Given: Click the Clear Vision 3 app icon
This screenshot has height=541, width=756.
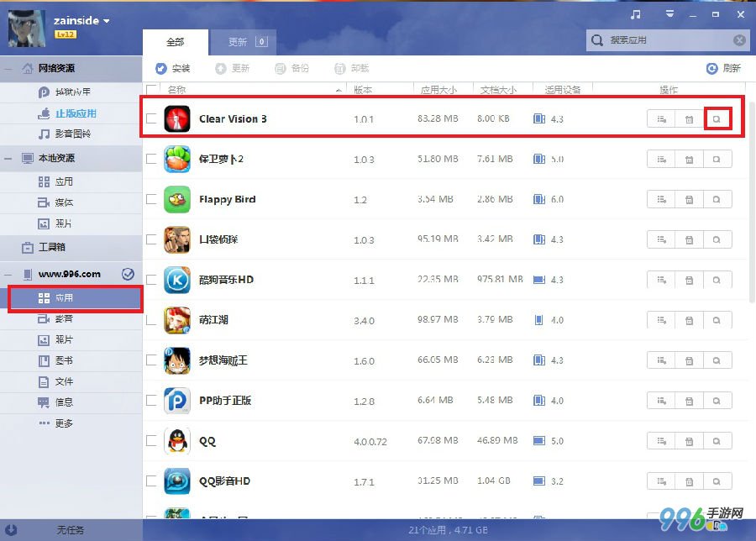Looking at the screenshot, I should tap(177, 118).
